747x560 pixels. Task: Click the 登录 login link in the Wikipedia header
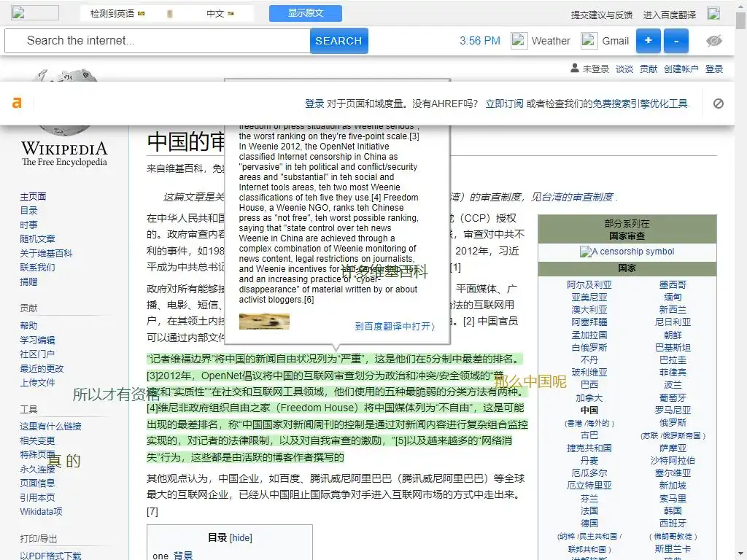click(x=714, y=69)
